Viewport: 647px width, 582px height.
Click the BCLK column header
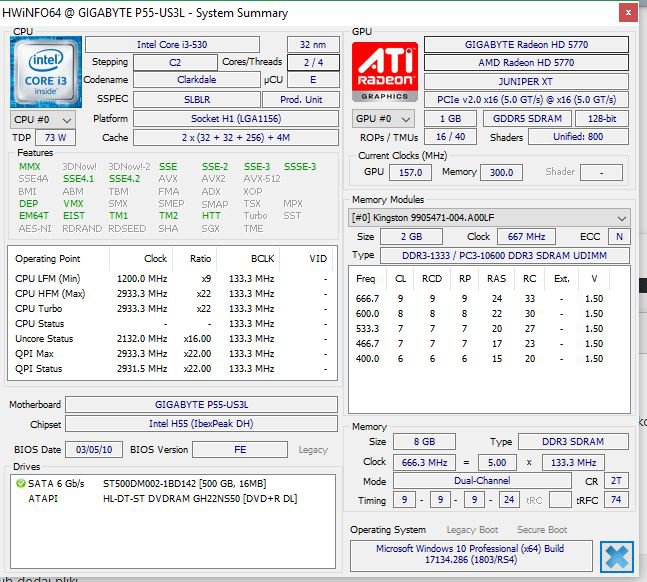248,259
